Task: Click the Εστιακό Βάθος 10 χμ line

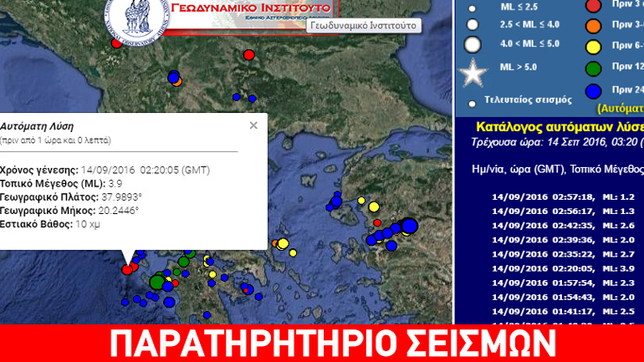Action: pyautogui.click(x=49, y=224)
